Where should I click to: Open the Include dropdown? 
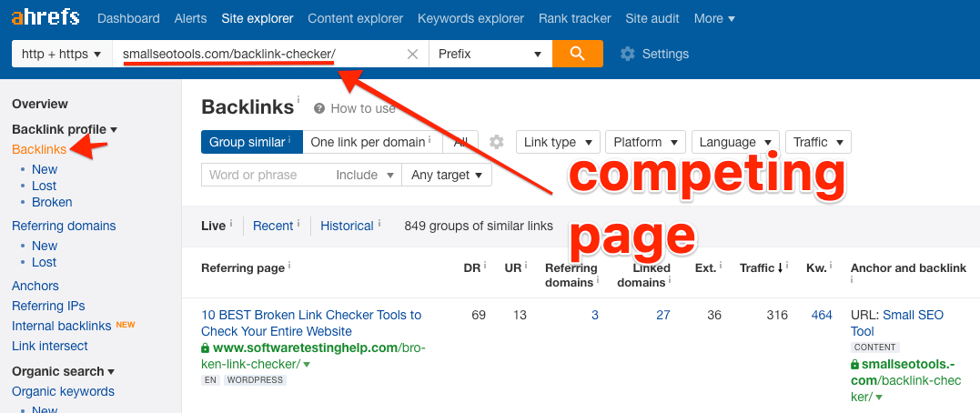tap(365, 175)
